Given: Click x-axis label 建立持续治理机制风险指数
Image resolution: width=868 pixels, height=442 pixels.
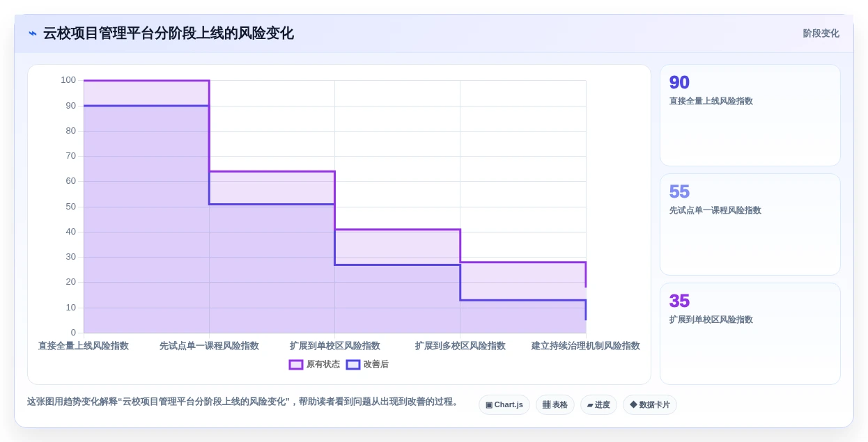Looking at the screenshot, I should tap(586, 346).
